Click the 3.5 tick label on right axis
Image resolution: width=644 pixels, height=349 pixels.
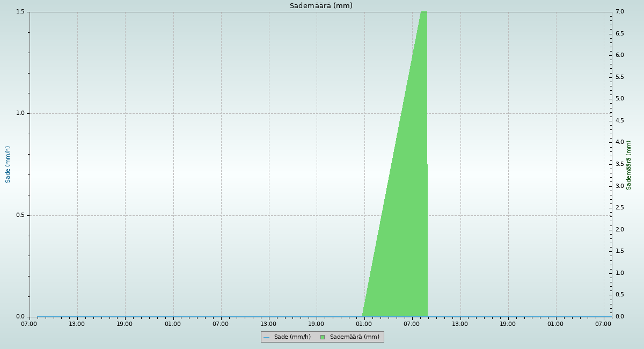[619, 164]
